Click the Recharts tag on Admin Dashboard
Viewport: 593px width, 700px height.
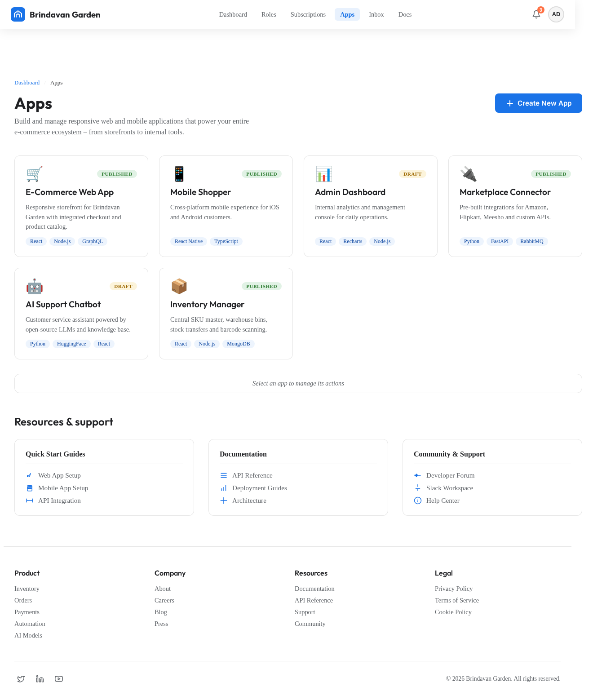tap(353, 241)
